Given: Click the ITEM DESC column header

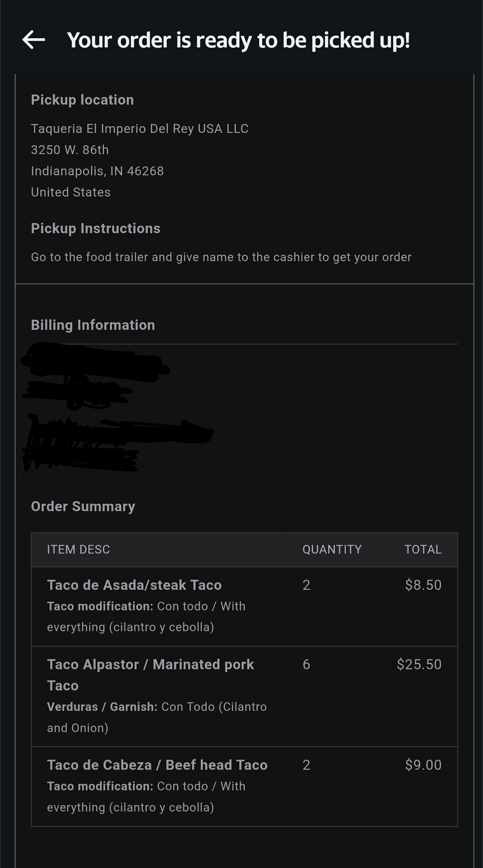Looking at the screenshot, I should pos(78,550).
